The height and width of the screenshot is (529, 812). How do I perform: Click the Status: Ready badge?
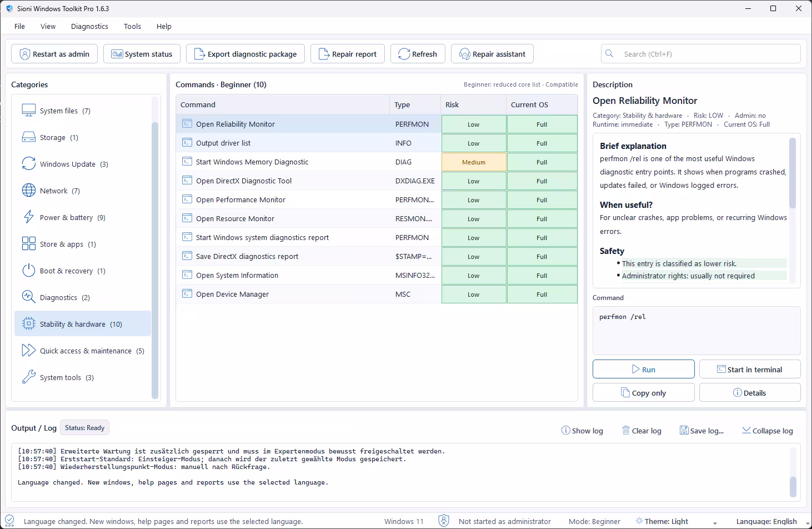[84, 428]
